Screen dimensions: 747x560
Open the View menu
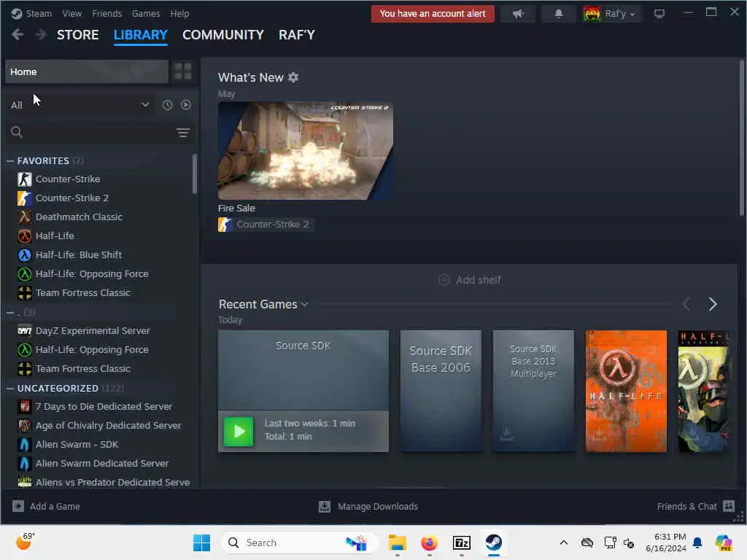(x=72, y=13)
